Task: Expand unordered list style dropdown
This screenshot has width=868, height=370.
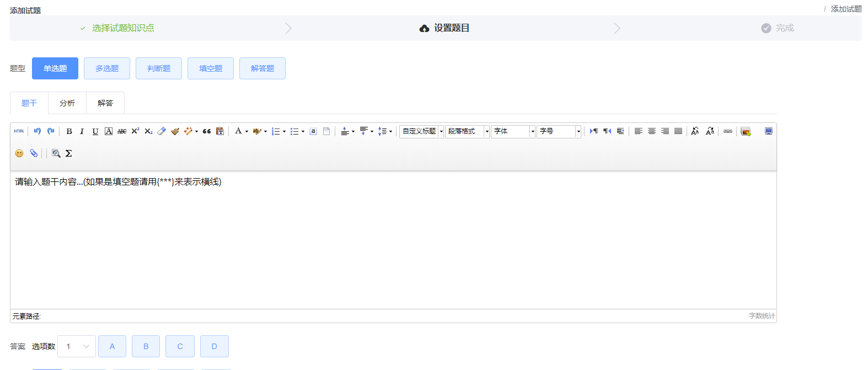Action: [x=303, y=131]
